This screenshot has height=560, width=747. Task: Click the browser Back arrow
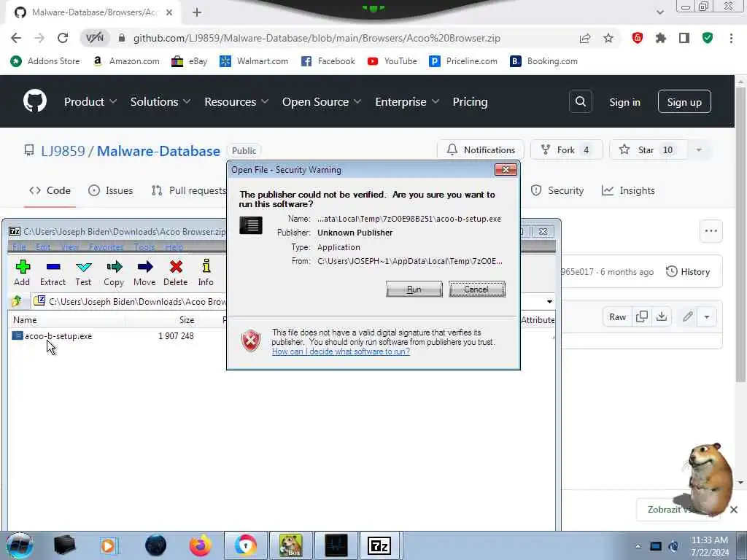(x=16, y=38)
